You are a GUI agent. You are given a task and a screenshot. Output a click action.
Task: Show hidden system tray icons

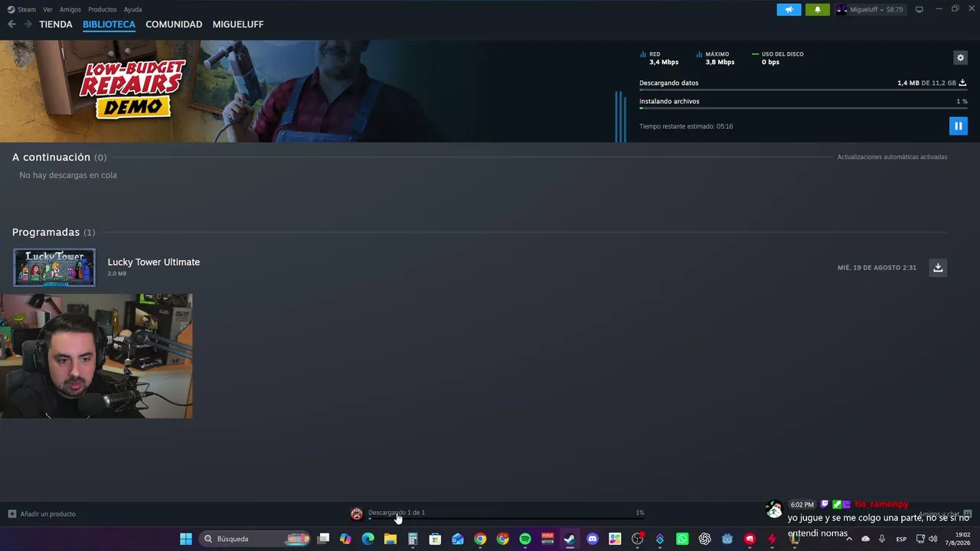pos(849,539)
